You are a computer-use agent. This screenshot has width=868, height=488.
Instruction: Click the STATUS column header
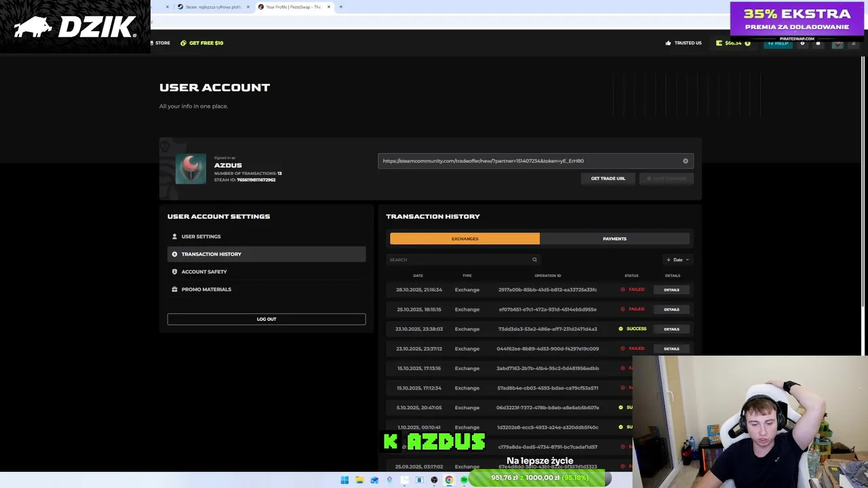point(631,276)
